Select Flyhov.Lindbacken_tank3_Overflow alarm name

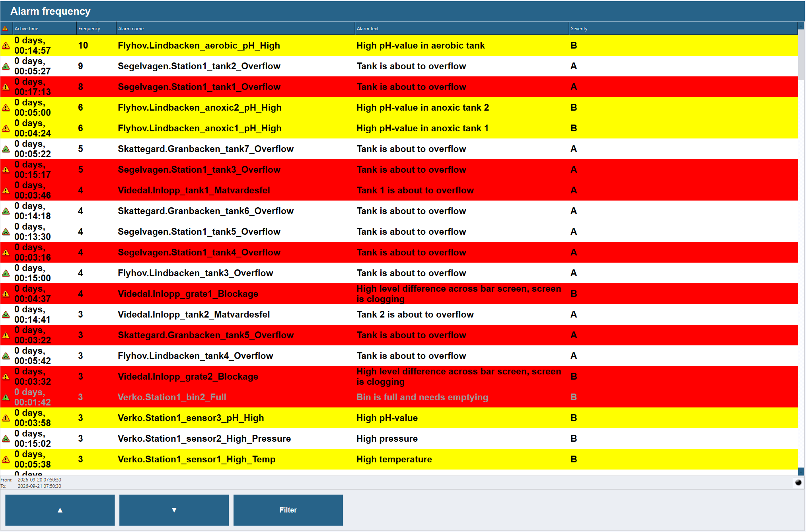[195, 273]
